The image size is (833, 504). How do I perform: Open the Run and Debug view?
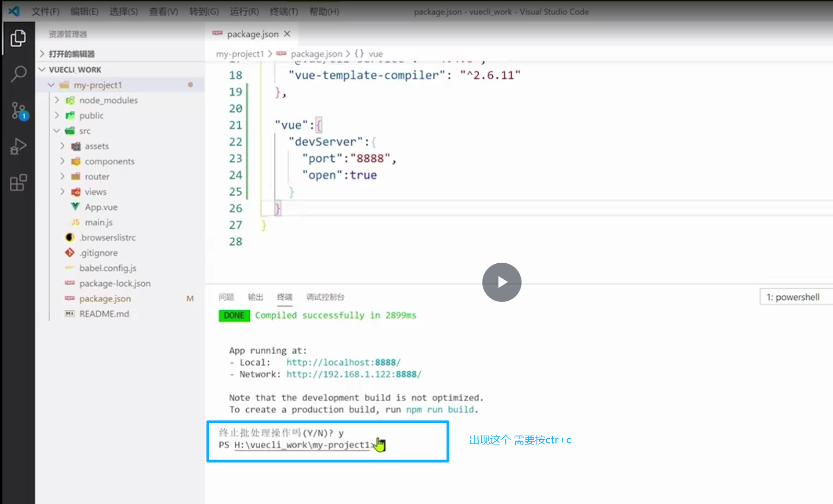pos(18,147)
